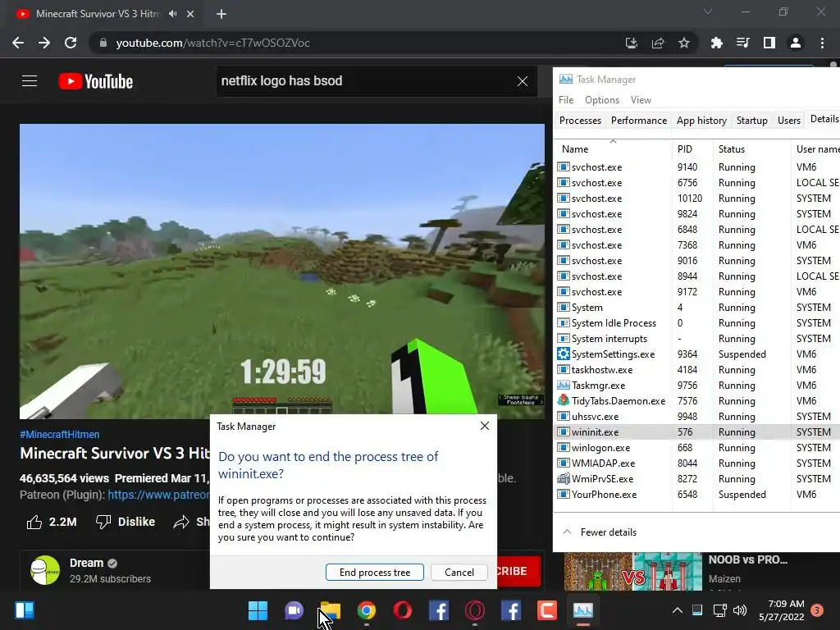Click the browser back arrow
Image resolution: width=840 pixels, height=630 pixels.
click(x=18, y=43)
